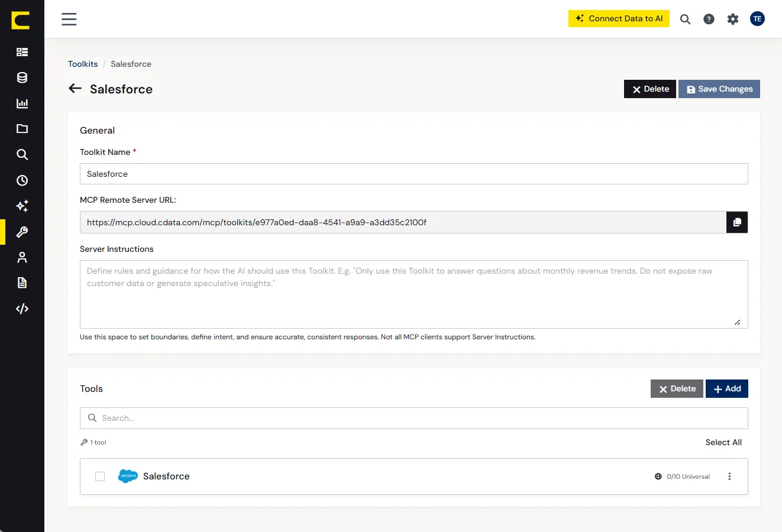782x532 pixels.
Task: Click the search magnifier in the top bar
Action: [685, 19]
